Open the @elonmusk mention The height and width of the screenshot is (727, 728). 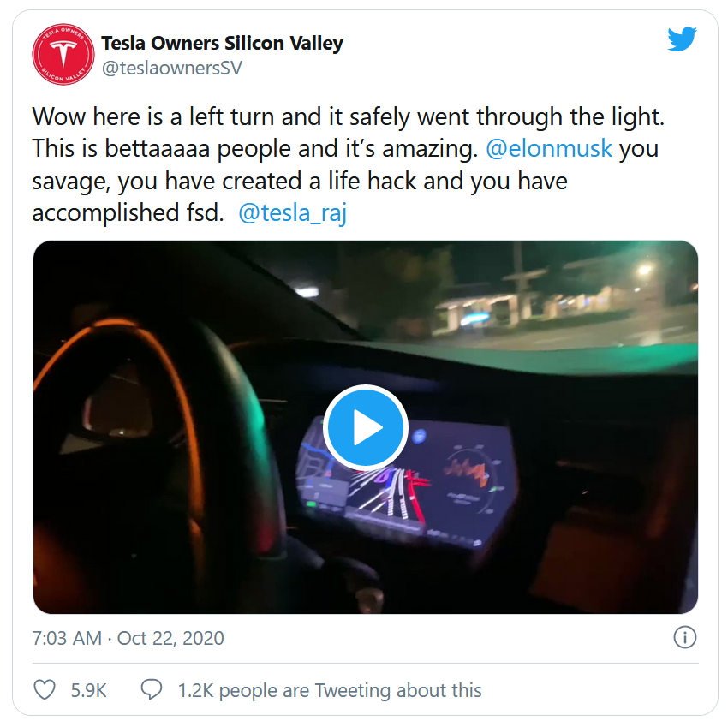549,148
